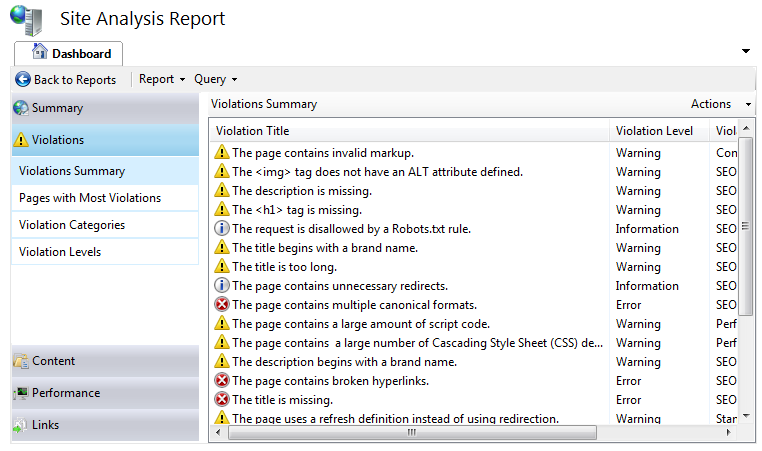Click the Links section icon

click(x=20, y=425)
